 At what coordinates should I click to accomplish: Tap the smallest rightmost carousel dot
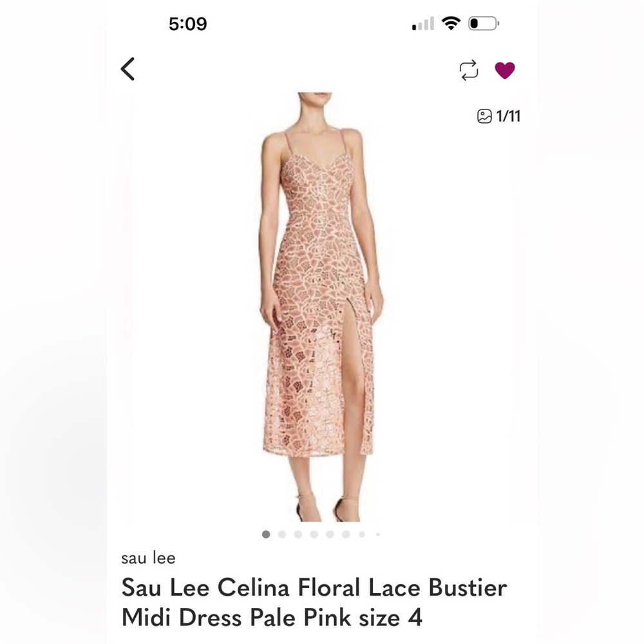click(377, 535)
